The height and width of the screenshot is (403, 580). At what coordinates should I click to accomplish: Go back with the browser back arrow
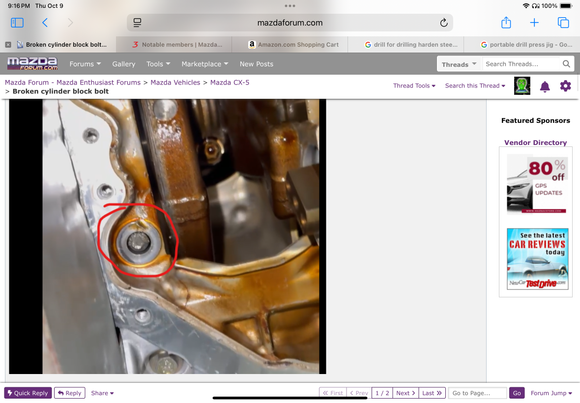(x=45, y=23)
